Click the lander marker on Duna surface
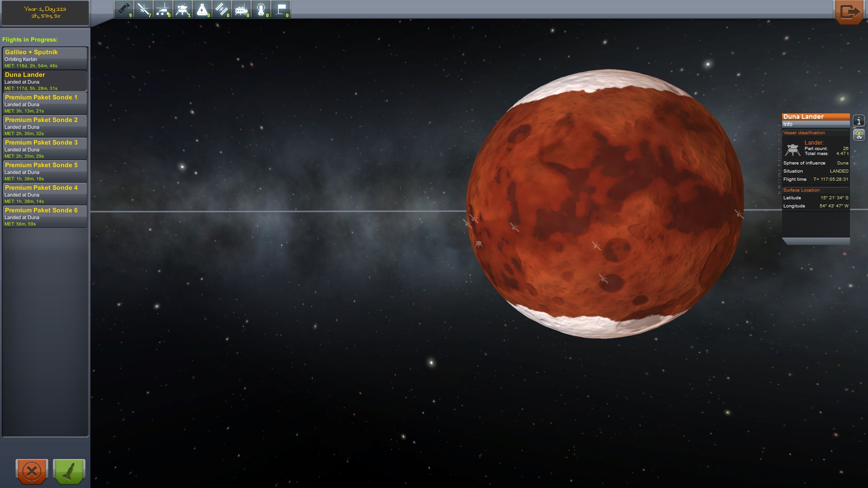 [479, 244]
